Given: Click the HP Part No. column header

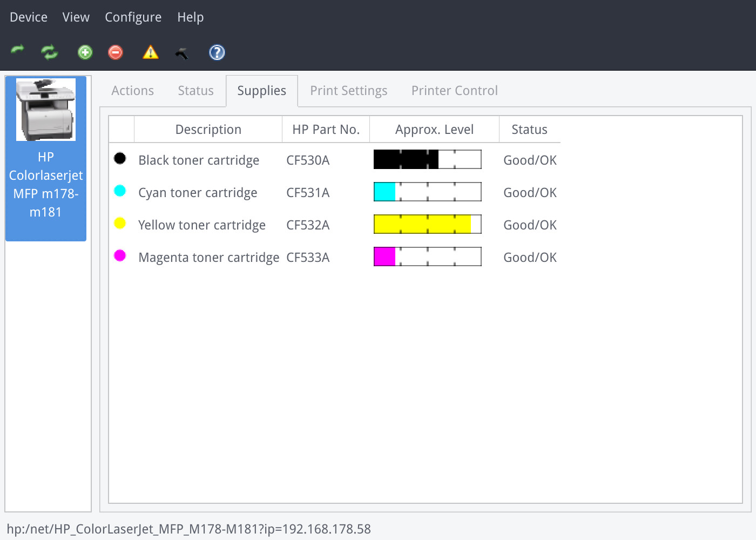Looking at the screenshot, I should (x=326, y=130).
